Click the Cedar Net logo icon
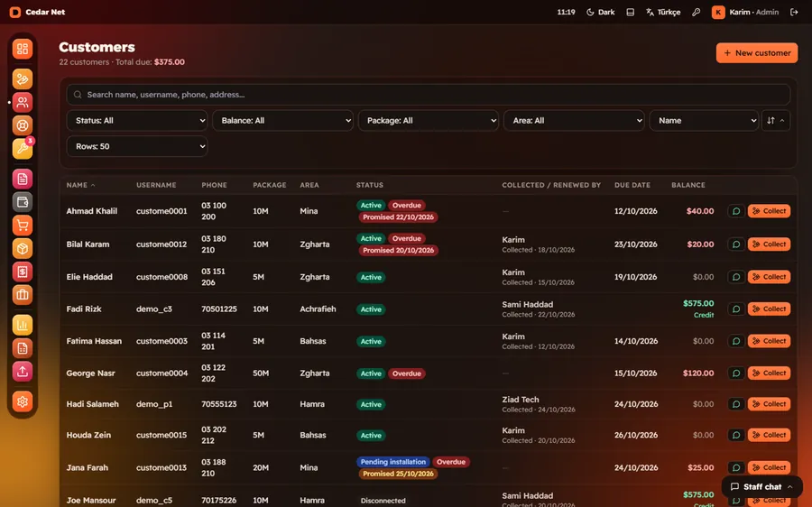Screen dimensions: 812x507 [x=15, y=12]
